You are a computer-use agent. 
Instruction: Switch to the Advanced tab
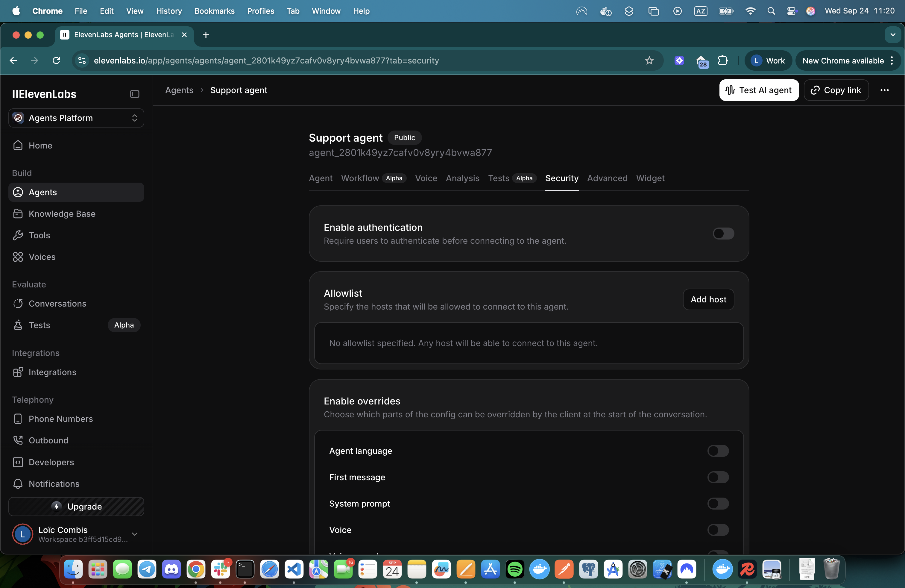click(x=607, y=178)
